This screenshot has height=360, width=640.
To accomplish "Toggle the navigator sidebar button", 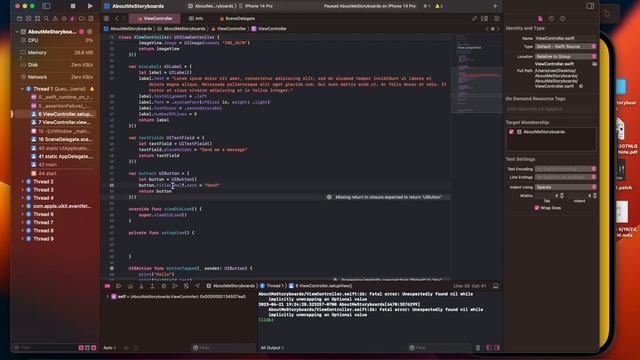I will point(46,6).
